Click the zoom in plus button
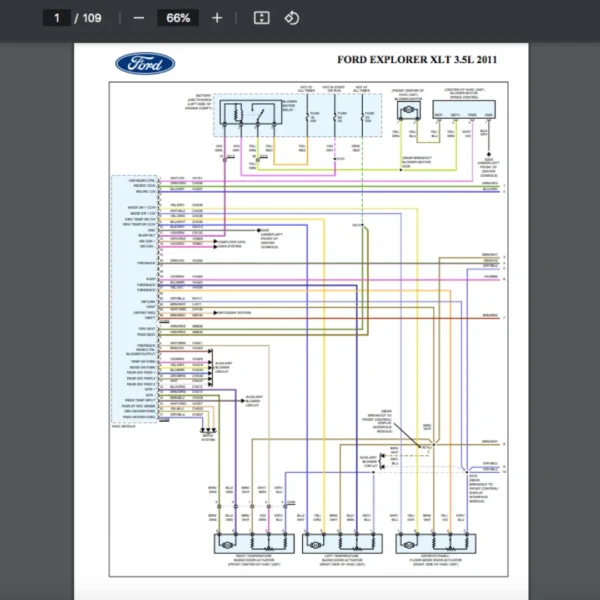Screen dimensions: 600x600 [217, 18]
